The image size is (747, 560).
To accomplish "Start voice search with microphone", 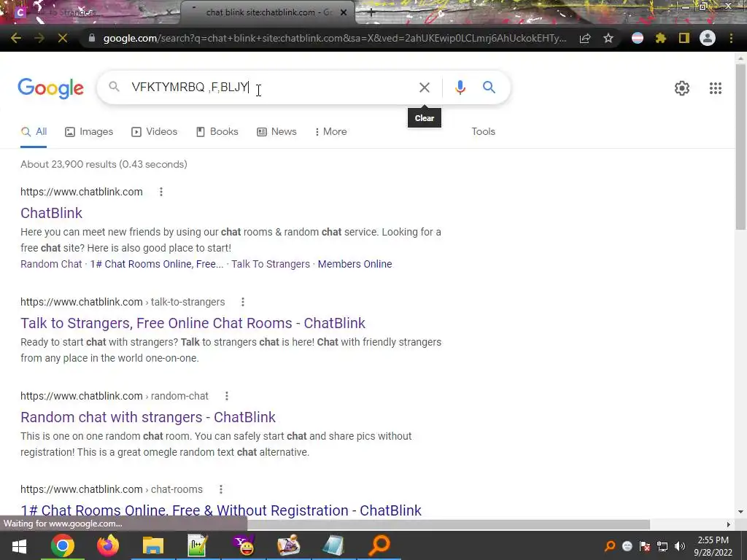I will 460,87.
